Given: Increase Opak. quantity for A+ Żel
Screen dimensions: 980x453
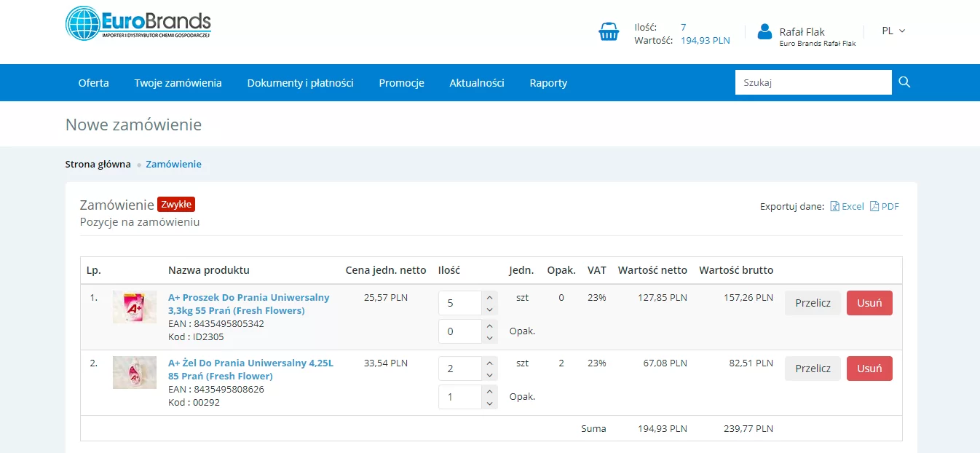Looking at the screenshot, I should pos(489,391).
